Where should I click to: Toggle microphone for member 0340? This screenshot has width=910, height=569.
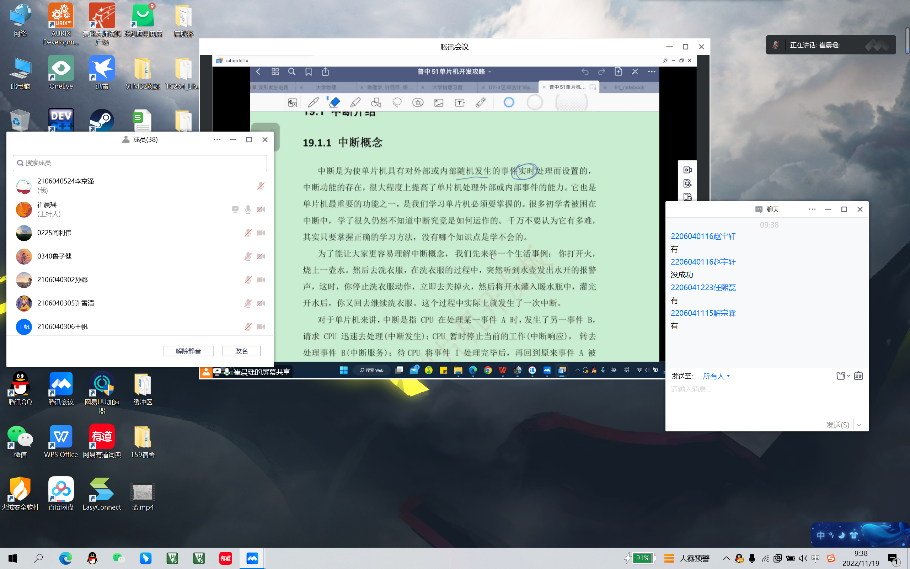coord(248,257)
